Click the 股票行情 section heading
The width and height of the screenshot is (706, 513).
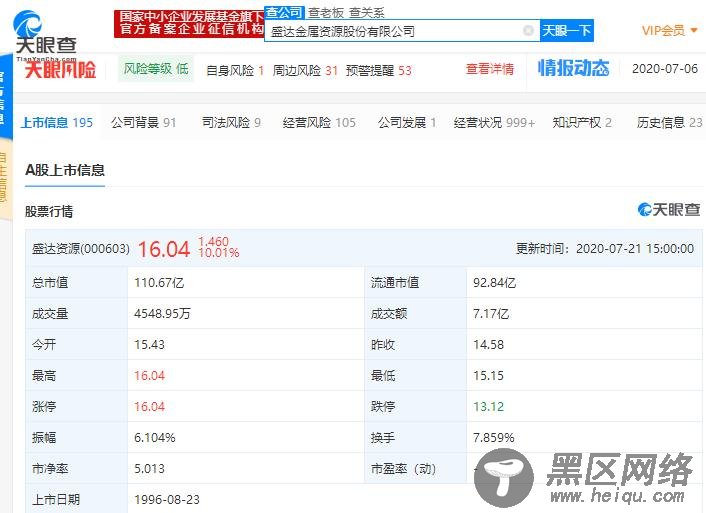point(49,211)
